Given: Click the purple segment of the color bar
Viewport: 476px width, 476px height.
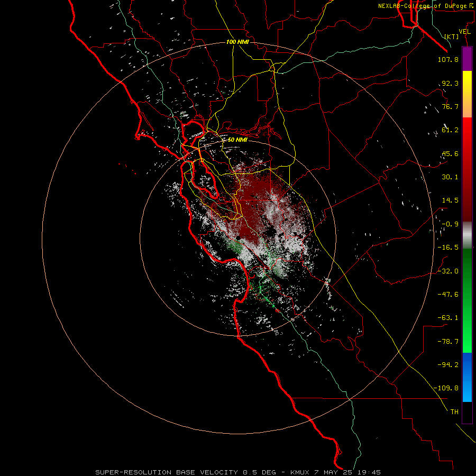Looking at the screenshot, I should tap(467, 59).
